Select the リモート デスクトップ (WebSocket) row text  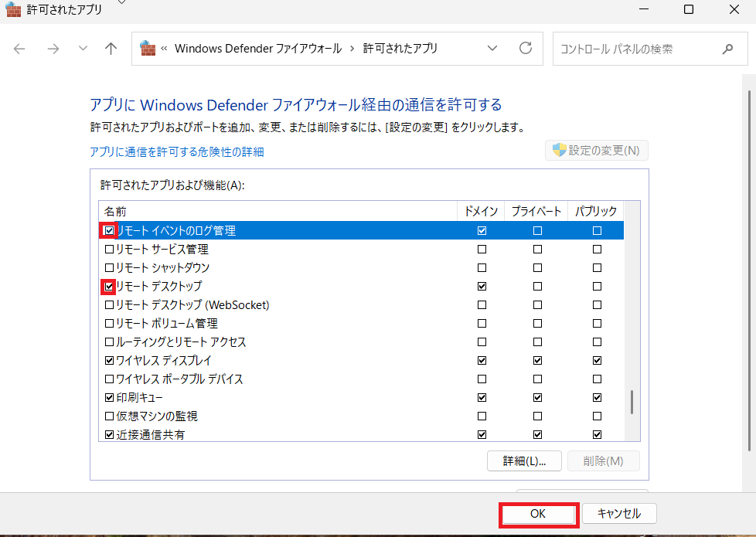[x=192, y=304]
